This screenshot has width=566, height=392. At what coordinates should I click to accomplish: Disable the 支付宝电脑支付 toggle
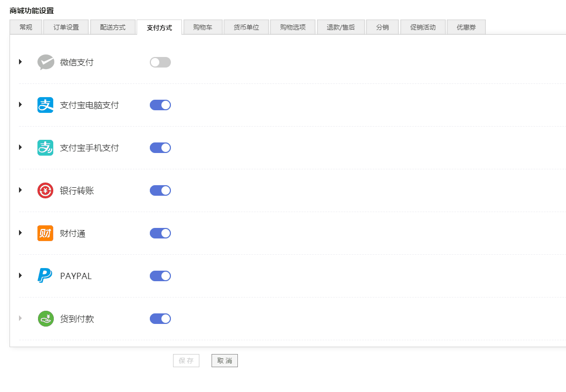tap(160, 105)
